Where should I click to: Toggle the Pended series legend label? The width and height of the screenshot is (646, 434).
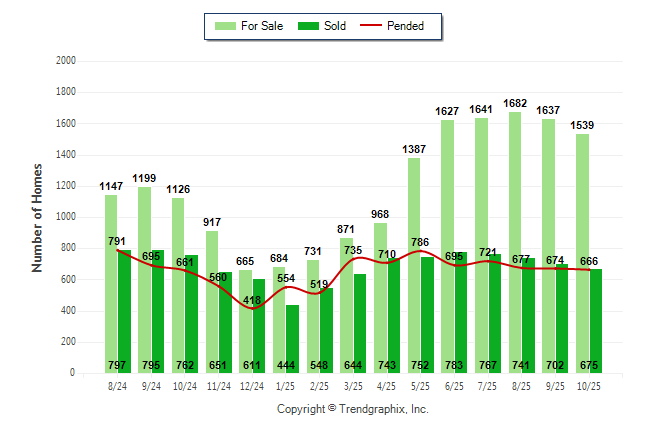click(419, 26)
